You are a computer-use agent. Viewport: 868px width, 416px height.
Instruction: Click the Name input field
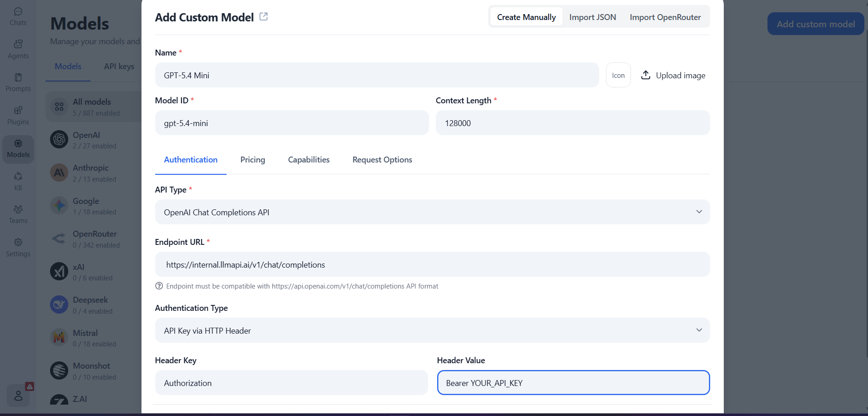pos(377,75)
